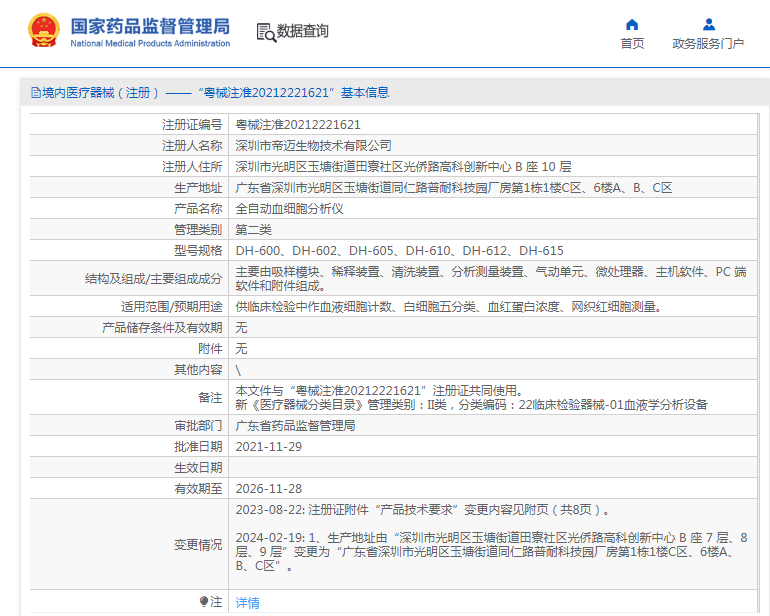770x616 pixels.
Task: Click the 审批部门 label
Action: (x=198, y=425)
